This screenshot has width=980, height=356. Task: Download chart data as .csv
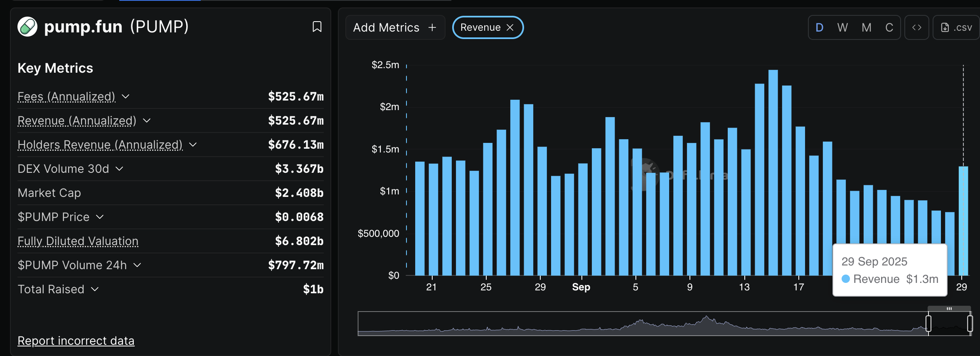[x=957, y=27]
